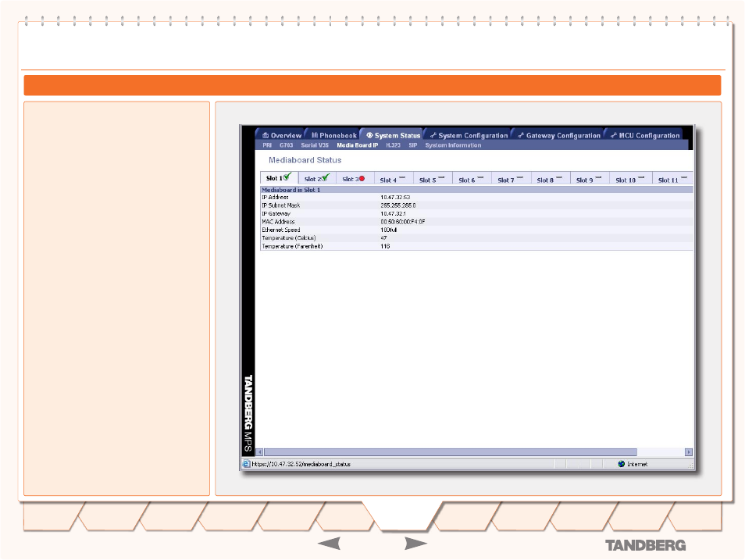Go to the PRI submenu
745x560 pixels.
(267, 145)
